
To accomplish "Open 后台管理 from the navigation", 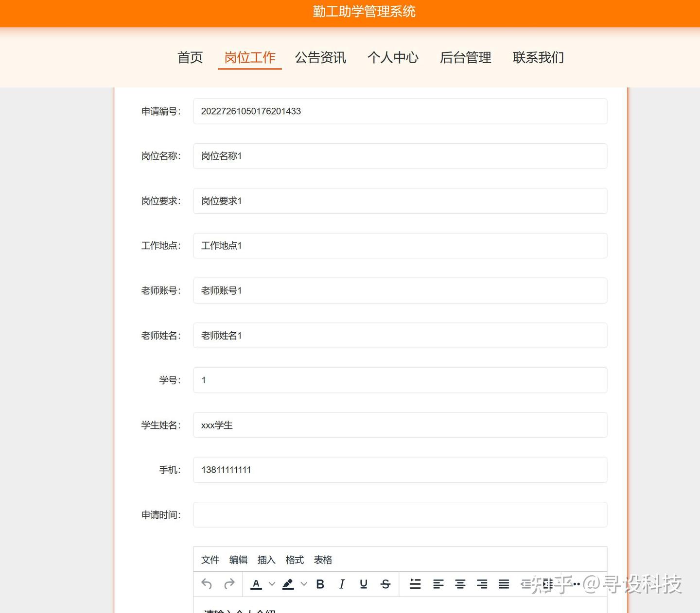I will click(x=465, y=57).
